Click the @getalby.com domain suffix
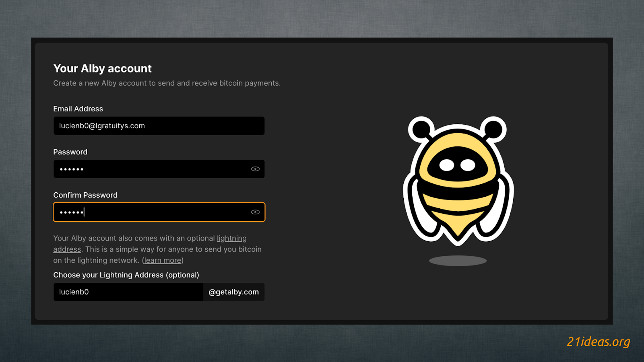This screenshot has width=644, height=362. (233, 292)
